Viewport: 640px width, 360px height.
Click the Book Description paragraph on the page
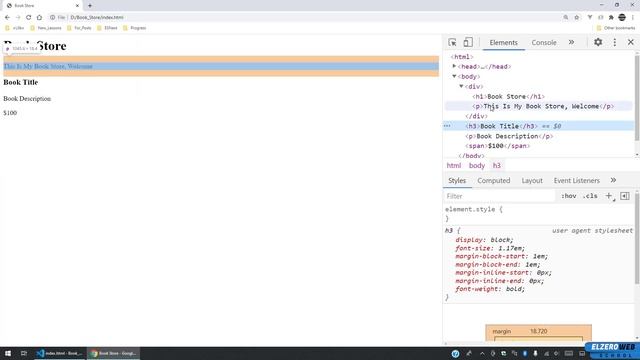27,99
